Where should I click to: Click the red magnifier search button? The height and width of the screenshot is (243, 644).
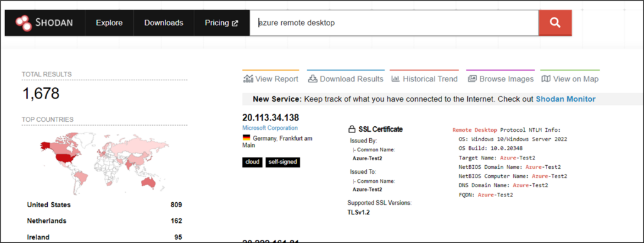(555, 23)
